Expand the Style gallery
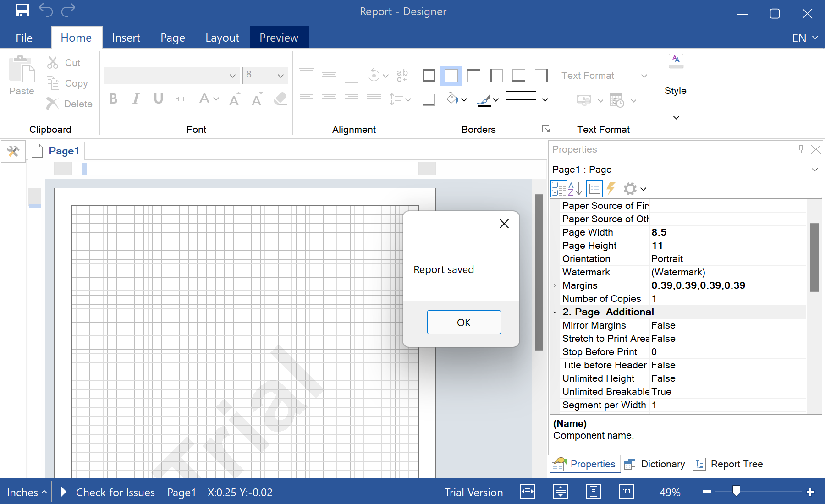This screenshot has height=504, width=825. (x=676, y=118)
